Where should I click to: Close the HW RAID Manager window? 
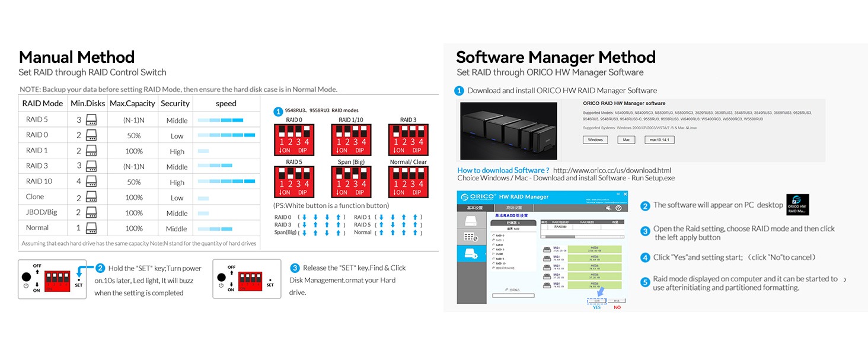pos(625,194)
